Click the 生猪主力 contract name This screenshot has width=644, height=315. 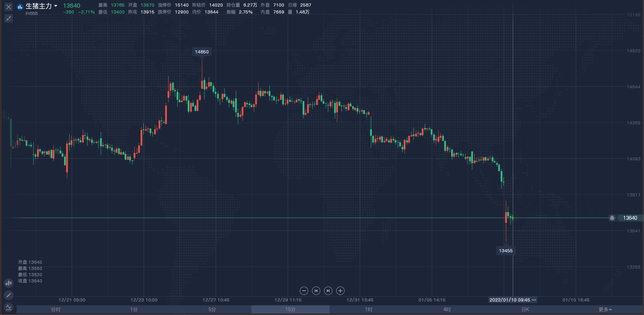(x=39, y=6)
